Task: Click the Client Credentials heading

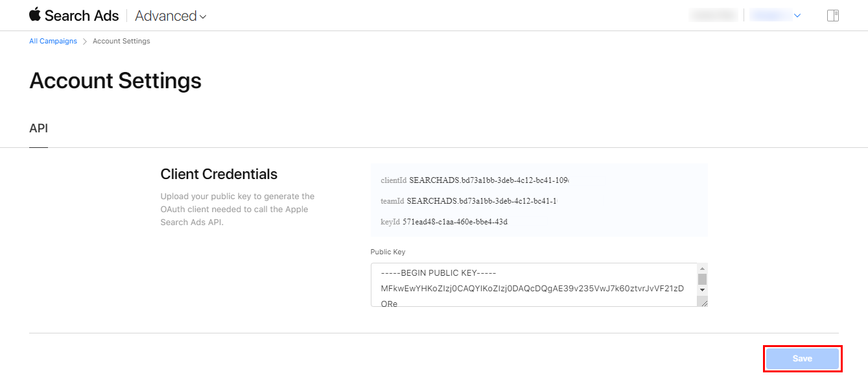Action: [x=218, y=174]
